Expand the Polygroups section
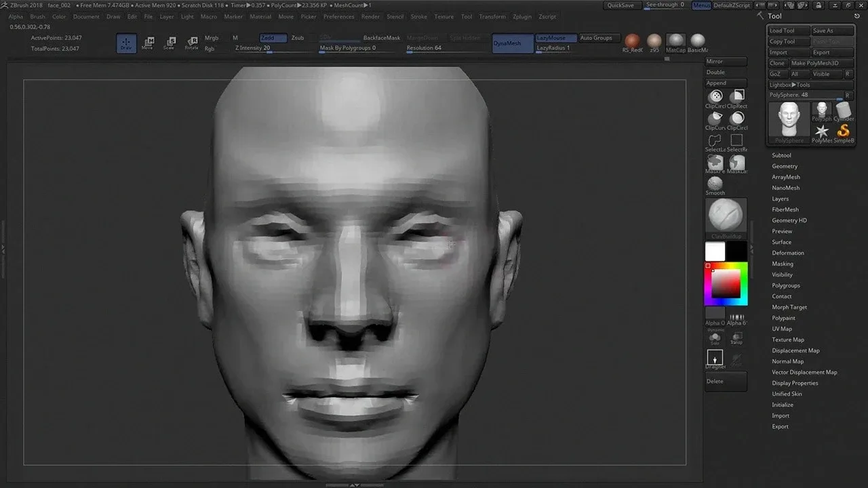The height and width of the screenshot is (488, 868). 786,285
